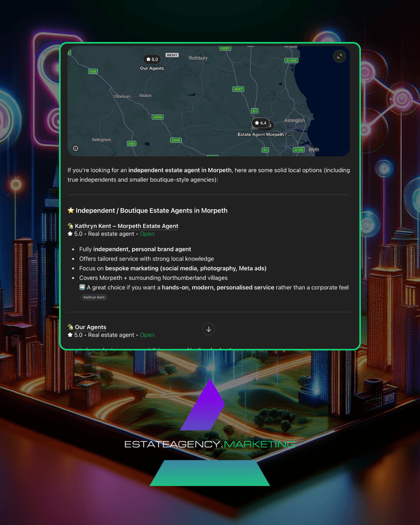Viewport: 420px width, 525px height.
Task: Expand the map to fullscreen
Action: pos(339,56)
